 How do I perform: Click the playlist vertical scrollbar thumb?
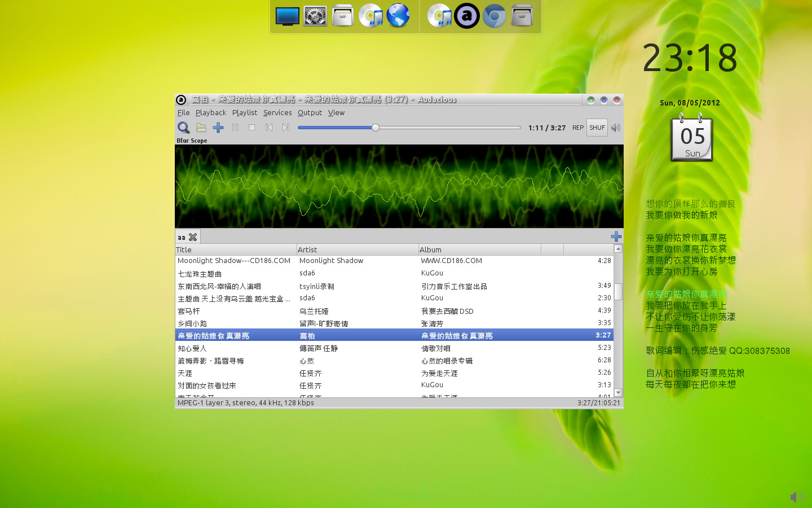pyautogui.click(x=618, y=291)
